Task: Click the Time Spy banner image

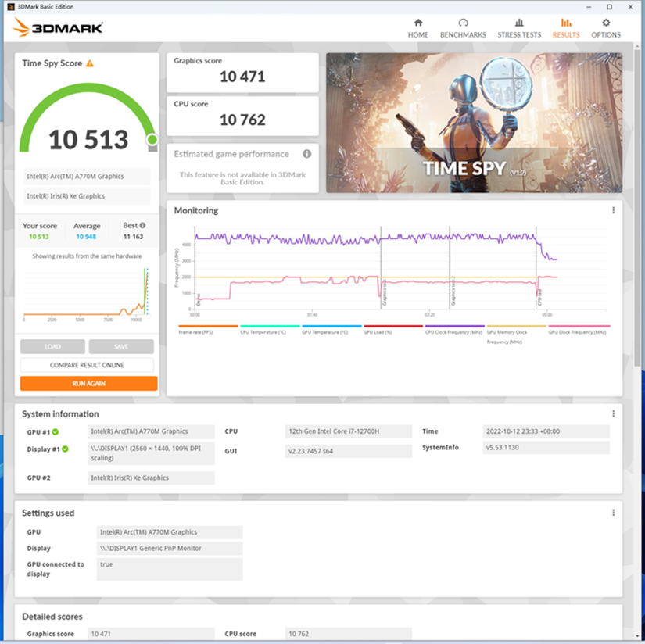Action: click(474, 123)
